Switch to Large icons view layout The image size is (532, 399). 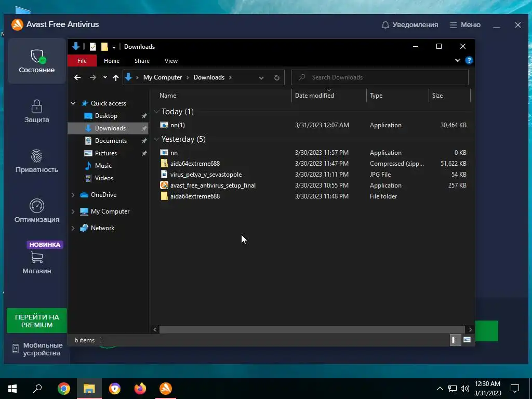click(x=467, y=340)
